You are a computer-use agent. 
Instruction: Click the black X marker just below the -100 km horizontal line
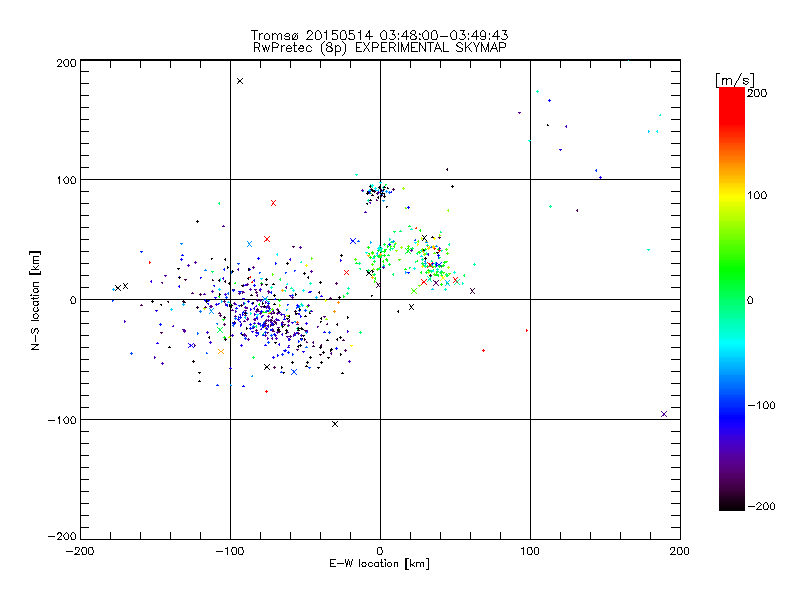pyautogui.click(x=335, y=424)
